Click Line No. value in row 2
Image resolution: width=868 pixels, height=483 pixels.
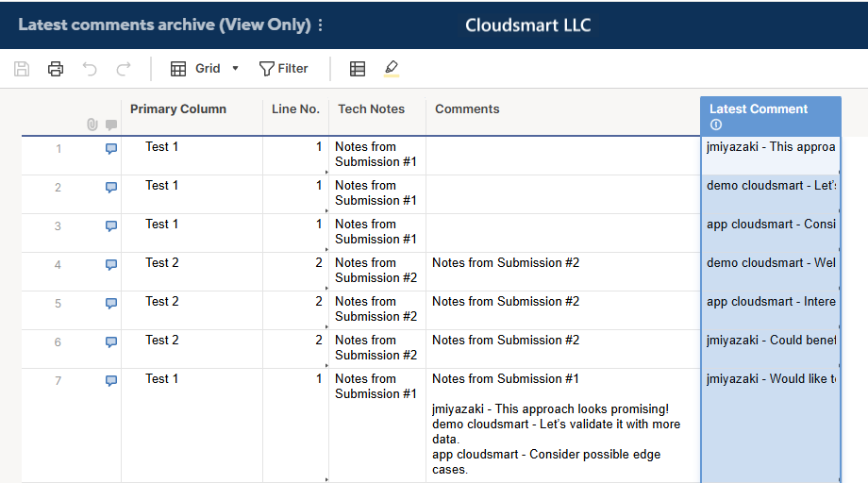[295, 194]
